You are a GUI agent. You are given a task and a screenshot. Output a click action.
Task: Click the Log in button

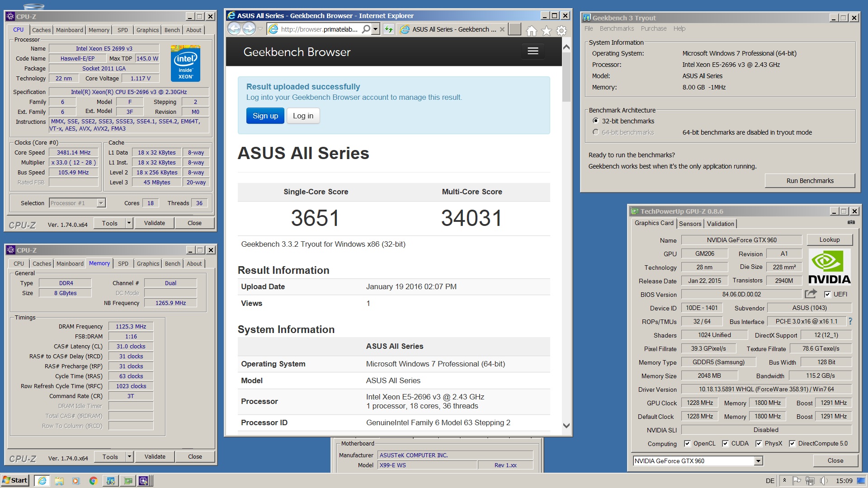pyautogui.click(x=303, y=116)
